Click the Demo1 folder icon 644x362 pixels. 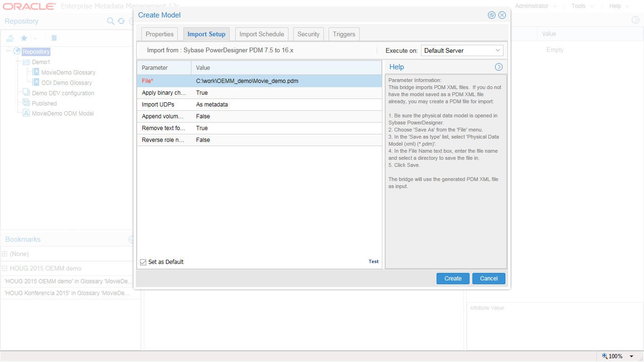(26, 62)
